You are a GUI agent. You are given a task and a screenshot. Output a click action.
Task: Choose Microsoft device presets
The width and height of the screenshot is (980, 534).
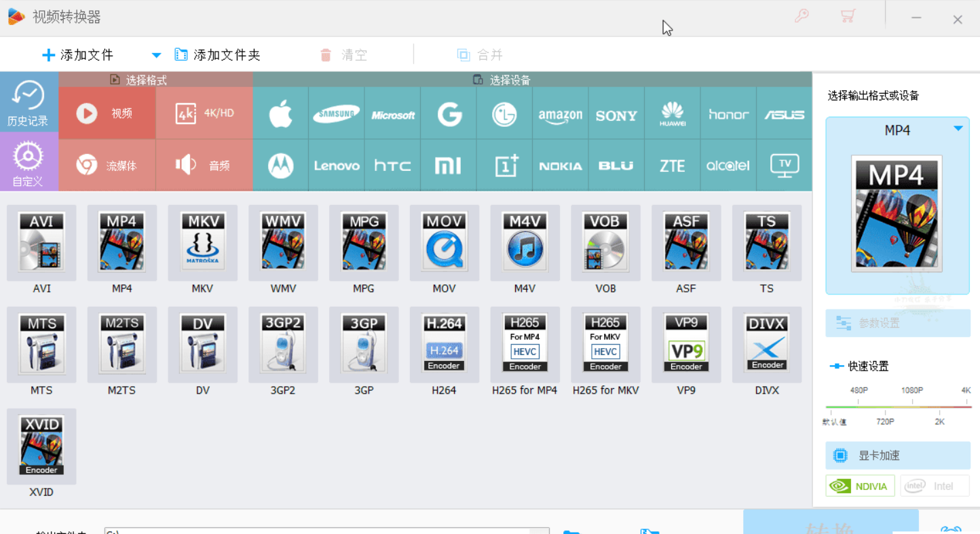(393, 113)
